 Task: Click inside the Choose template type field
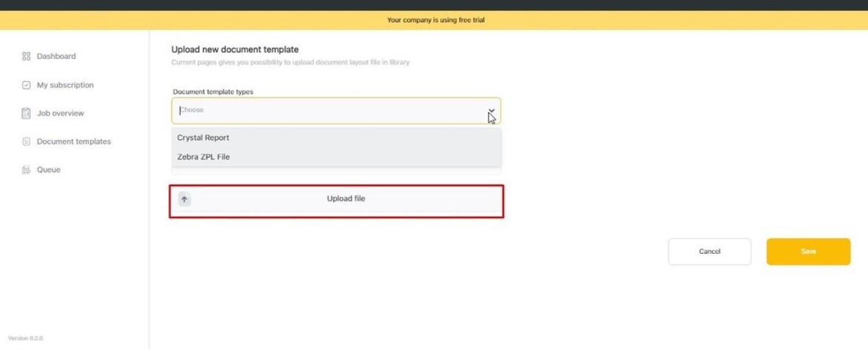click(327, 110)
